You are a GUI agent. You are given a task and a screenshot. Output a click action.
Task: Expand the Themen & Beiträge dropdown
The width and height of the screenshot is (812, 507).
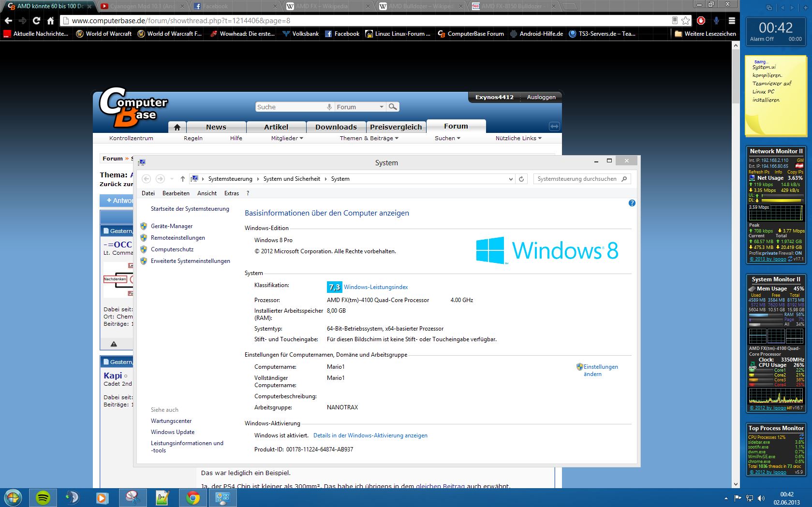[x=369, y=138]
